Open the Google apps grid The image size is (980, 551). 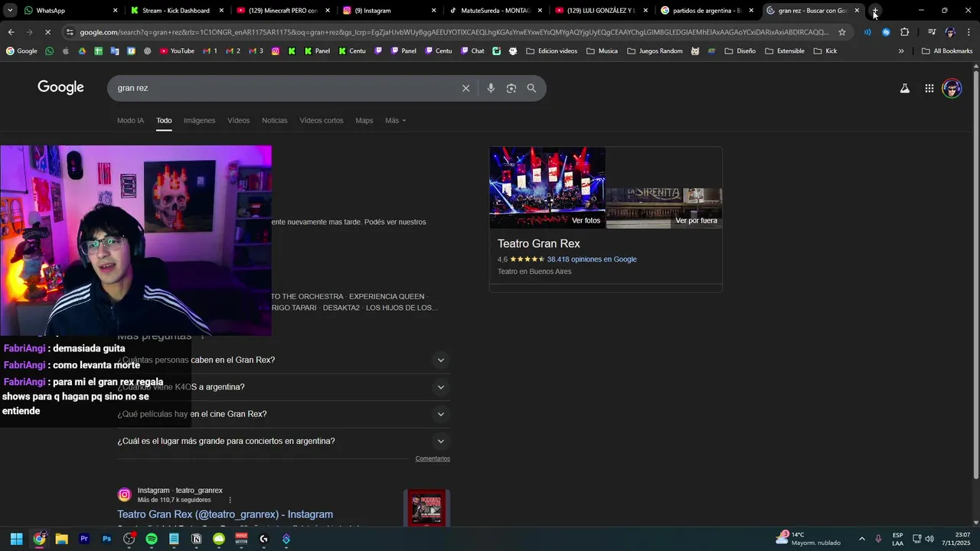(x=929, y=88)
